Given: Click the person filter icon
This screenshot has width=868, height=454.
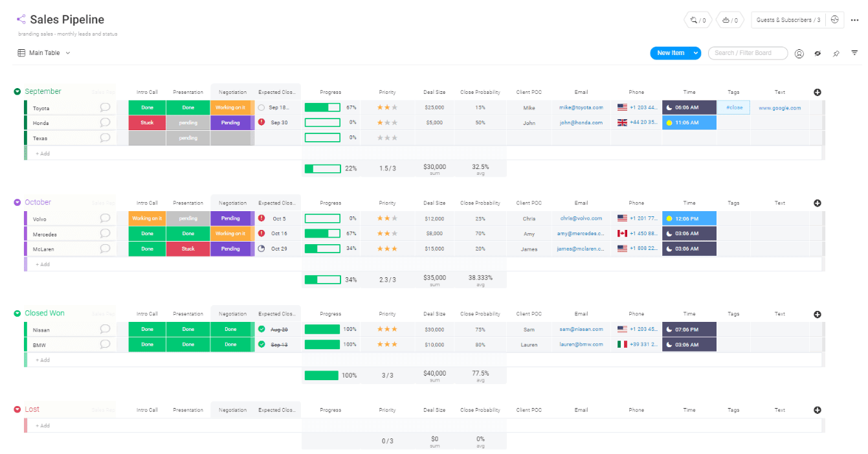Looking at the screenshot, I should 799,53.
